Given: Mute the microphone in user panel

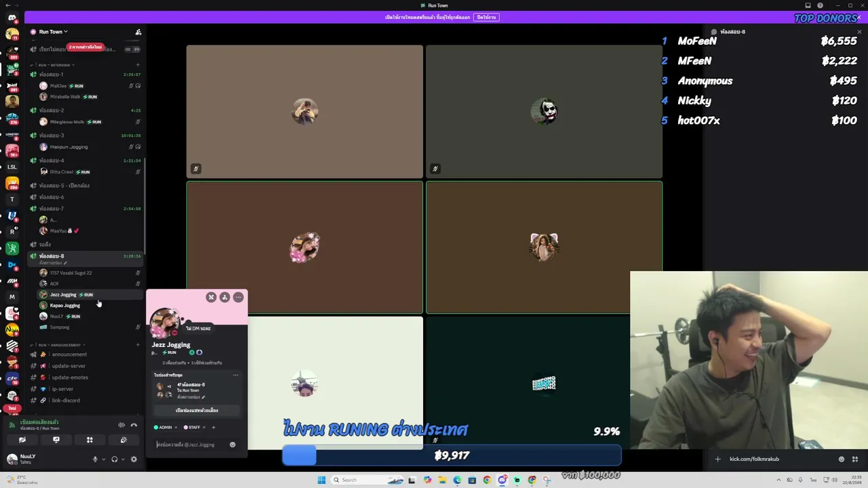Looking at the screenshot, I should [x=95, y=460].
